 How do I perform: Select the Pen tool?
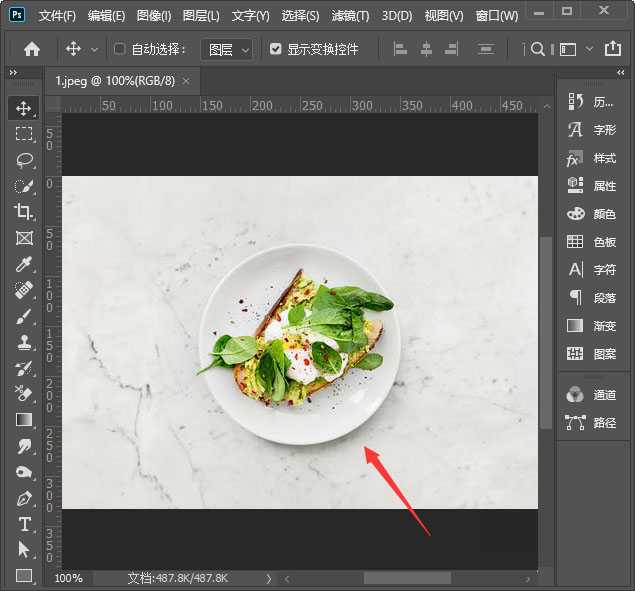click(24, 498)
